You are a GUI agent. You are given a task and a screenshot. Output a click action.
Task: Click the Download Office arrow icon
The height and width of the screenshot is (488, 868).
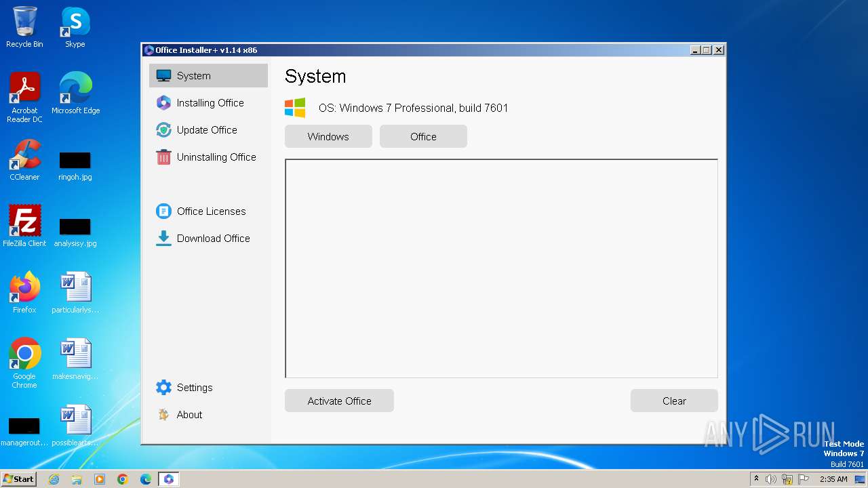pos(163,239)
